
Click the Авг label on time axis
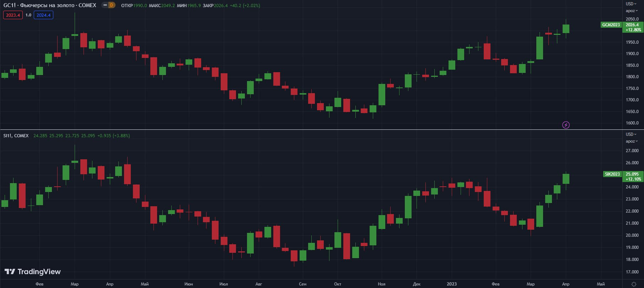coord(259,284)
